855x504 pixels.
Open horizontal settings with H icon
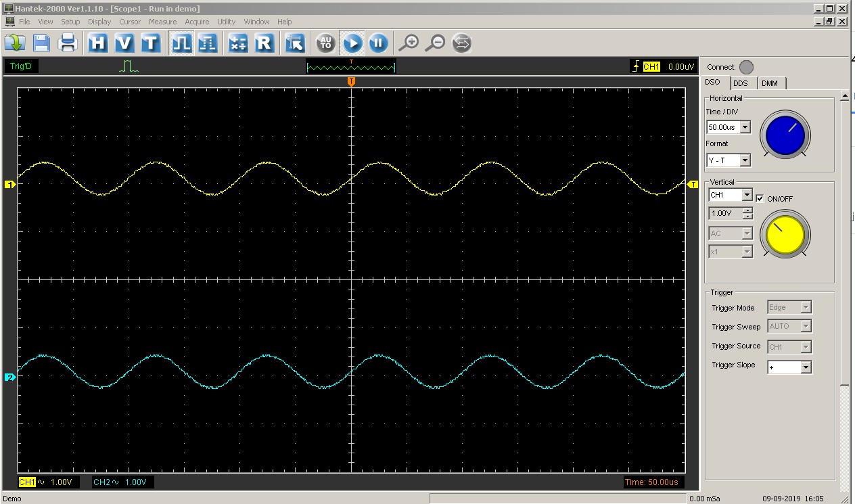98,43
